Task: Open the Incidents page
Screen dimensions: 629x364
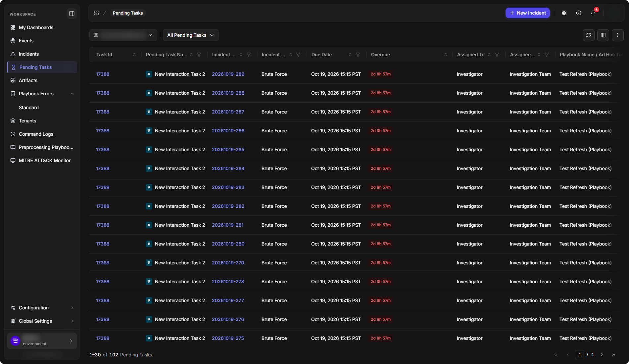Action: [x=42, y=54]
